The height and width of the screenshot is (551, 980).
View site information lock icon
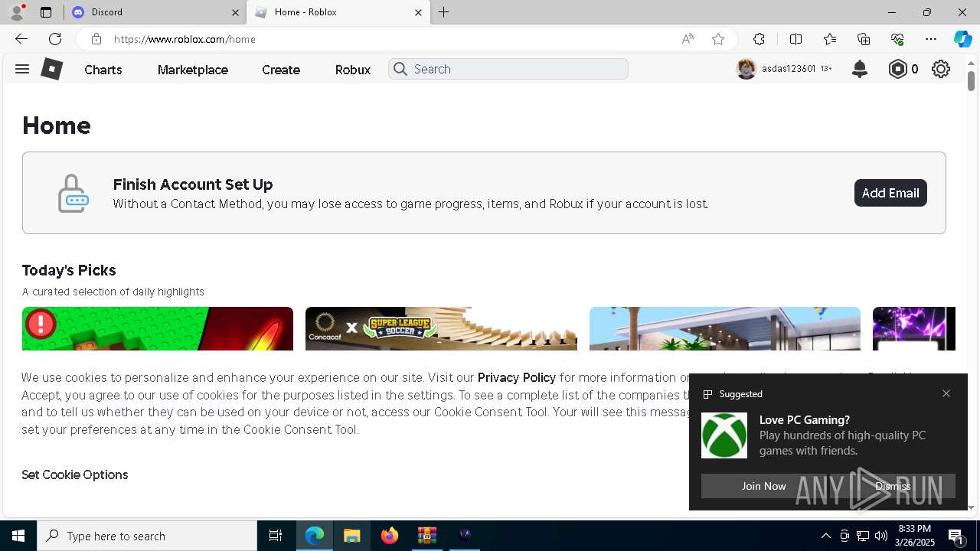point(96,39)
